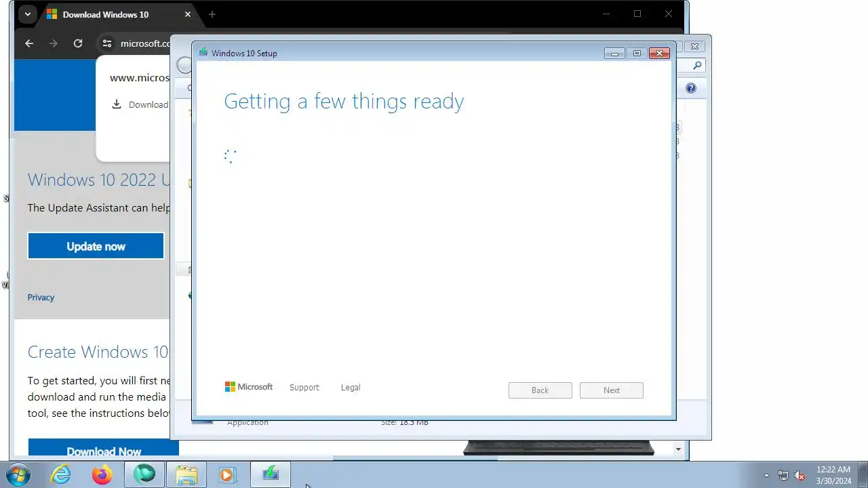Reload the page in Chrome

[78, 43]
